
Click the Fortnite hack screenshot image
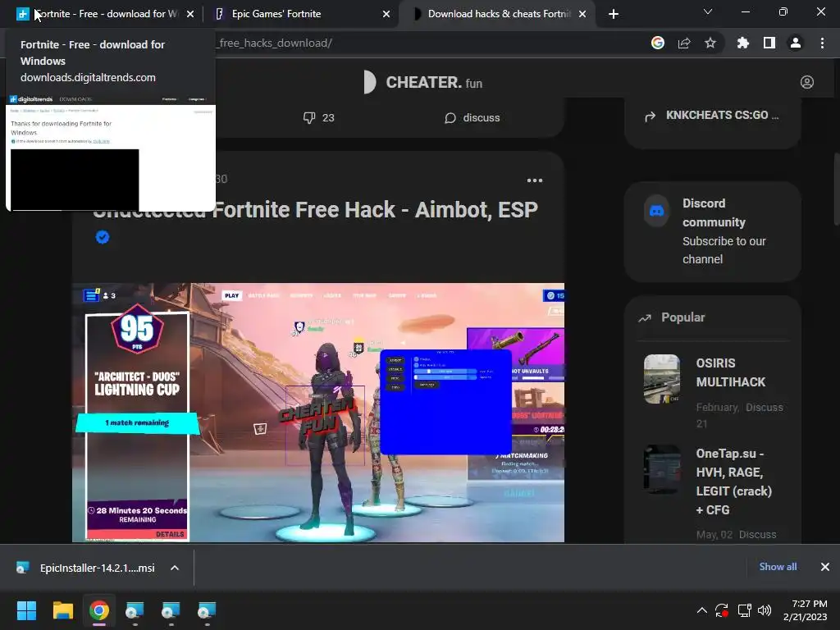click(x=318, y=413)
